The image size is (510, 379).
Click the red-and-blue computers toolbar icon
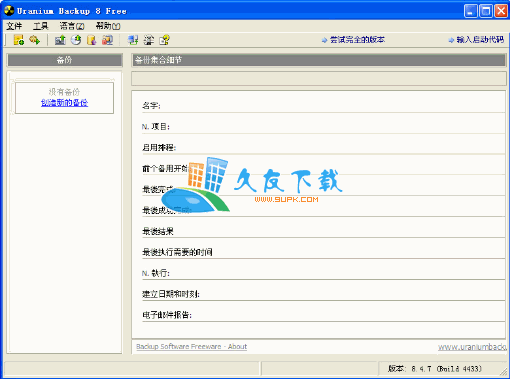point(107,40)
